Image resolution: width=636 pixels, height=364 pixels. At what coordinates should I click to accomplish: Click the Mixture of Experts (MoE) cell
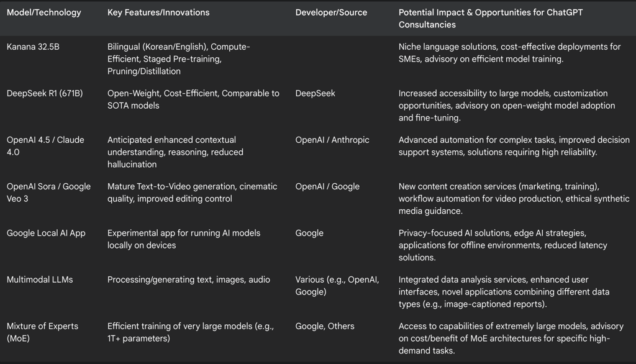[42, 332]
